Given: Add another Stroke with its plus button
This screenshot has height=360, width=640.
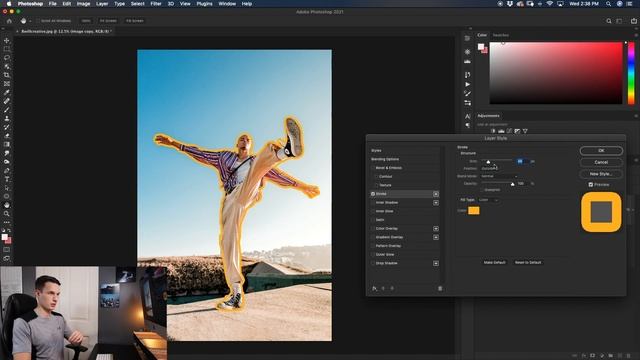Looking at the screenshot, I should (436, 194).
